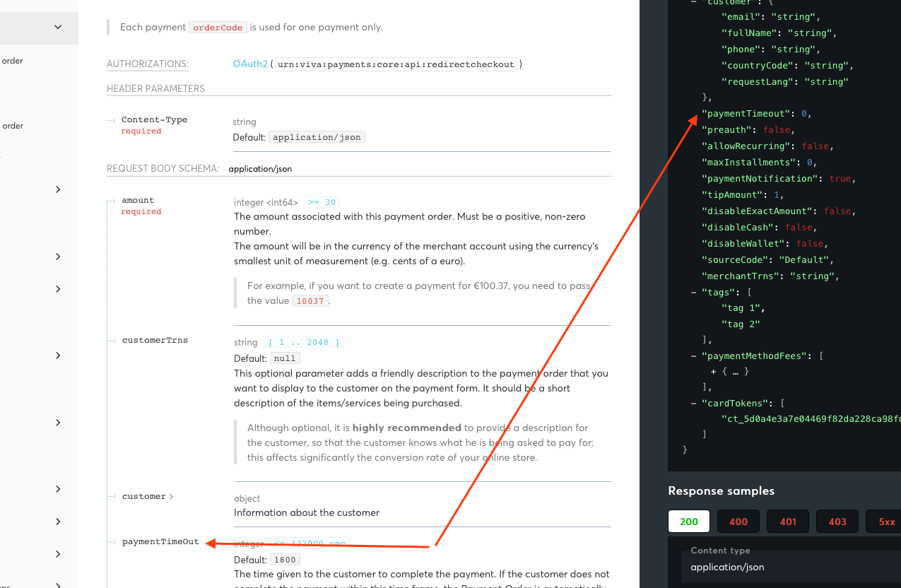Click the default value 1800
901x588 pixels.
pyautogui.click(x=285, y=560)
